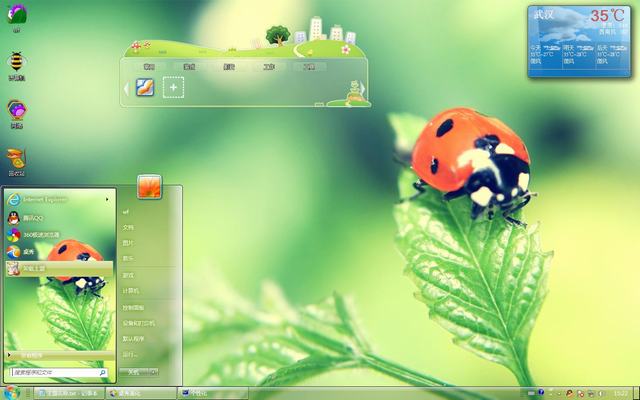
Task: Open the shutdown options arrow
Action: coord(153,372)
